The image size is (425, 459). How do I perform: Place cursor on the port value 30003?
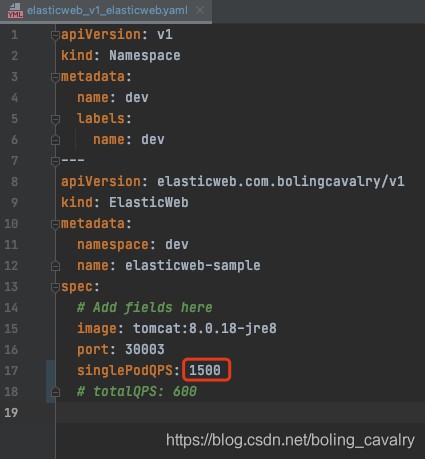pyautogui.click(x=145, y=349)
